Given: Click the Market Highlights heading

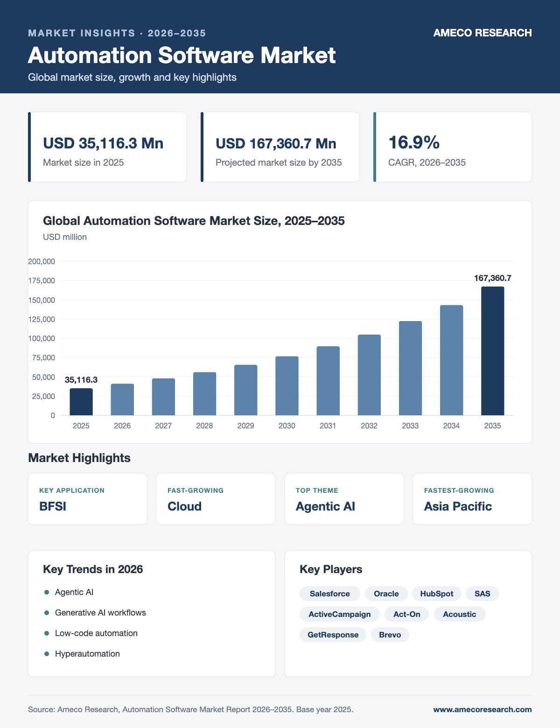Looking at the screenshot, I should coord(79,458).
